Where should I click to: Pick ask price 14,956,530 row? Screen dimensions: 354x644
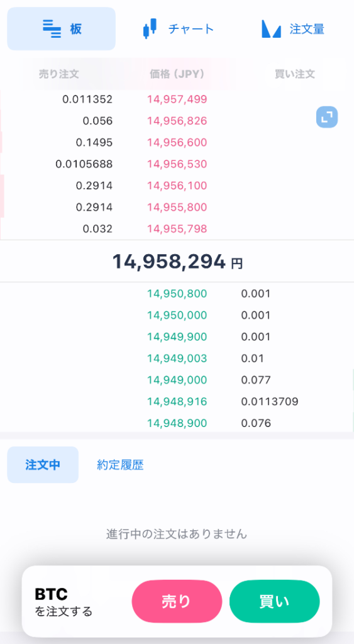pyautogui.click(x=177, y=164)
